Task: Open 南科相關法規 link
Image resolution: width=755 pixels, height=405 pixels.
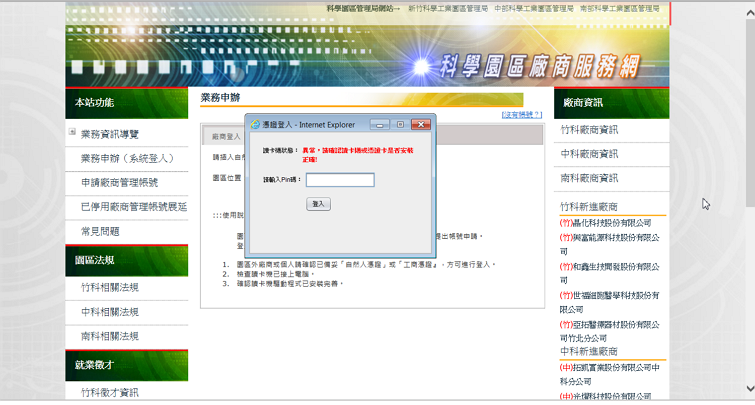Action: [110, 336]
